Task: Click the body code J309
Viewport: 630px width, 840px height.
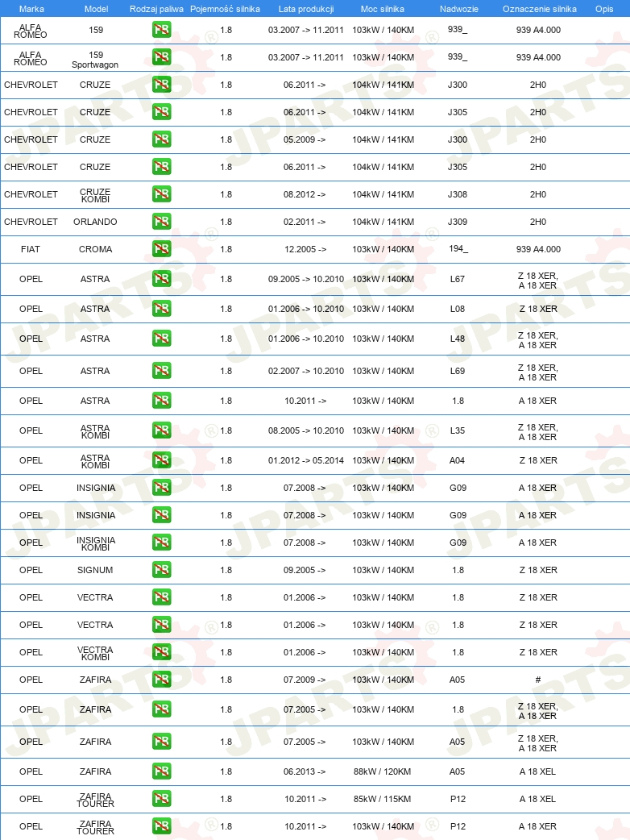Action: pyautogui.click(x=458, y=221)
